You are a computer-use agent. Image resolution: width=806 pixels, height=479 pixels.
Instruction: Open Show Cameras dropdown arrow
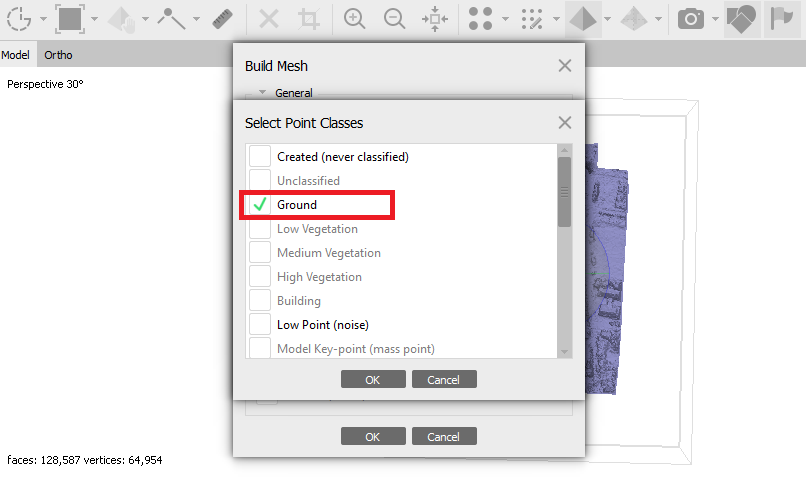(x=716, y=19)
